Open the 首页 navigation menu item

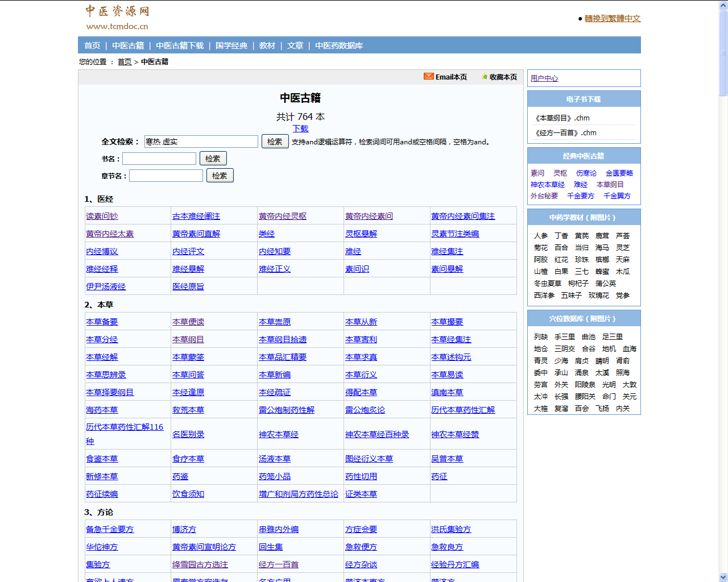point(92,45)
